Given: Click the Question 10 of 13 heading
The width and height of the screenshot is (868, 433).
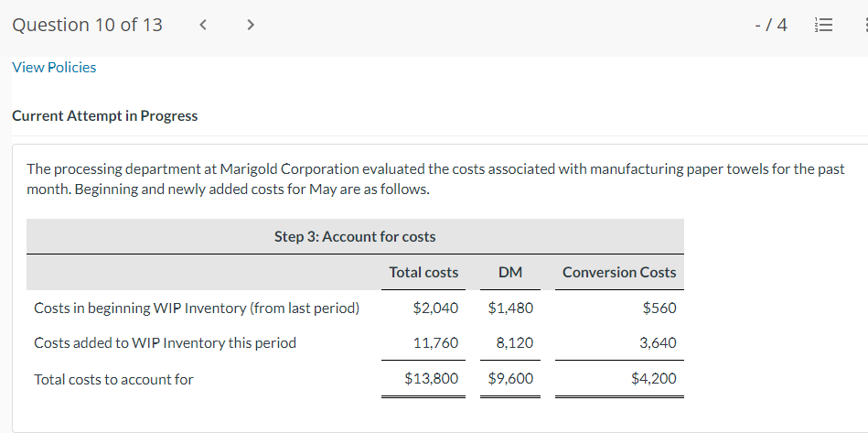Looking at the screenshot, I should click(x=88, y=26).
